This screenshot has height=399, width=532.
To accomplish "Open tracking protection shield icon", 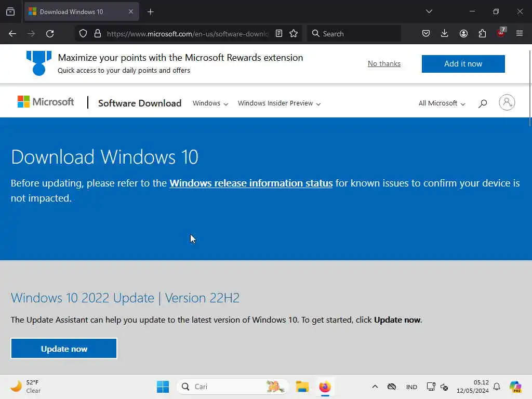I will [x=83, y=34].
